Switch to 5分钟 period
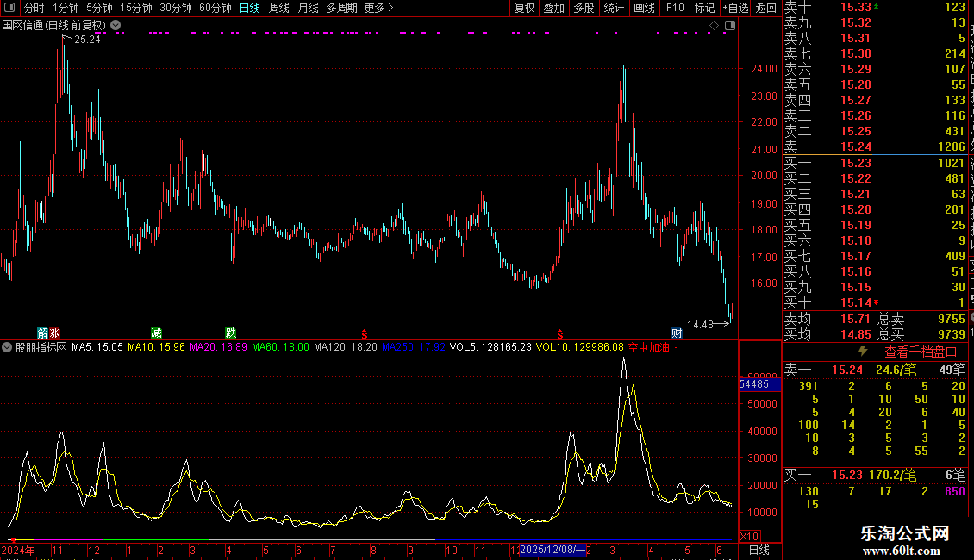 [x=99, y=8]
